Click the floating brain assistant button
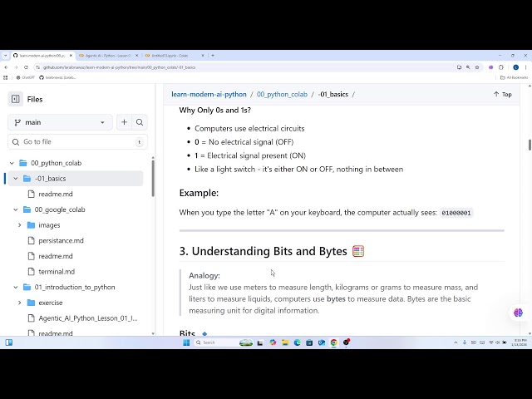 pos(518,313)
